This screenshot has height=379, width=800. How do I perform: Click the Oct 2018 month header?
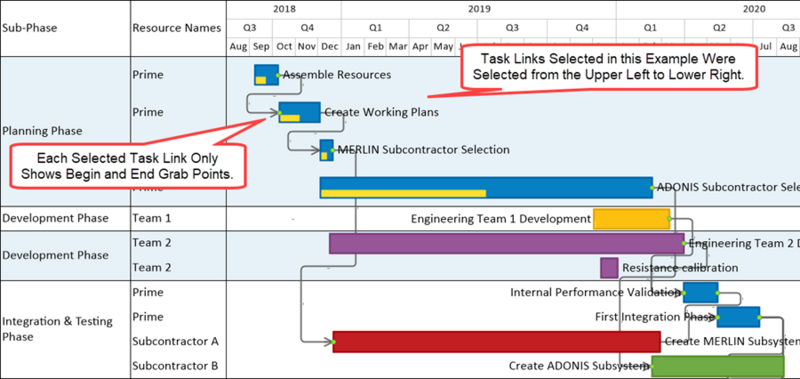tap(284, 46)
